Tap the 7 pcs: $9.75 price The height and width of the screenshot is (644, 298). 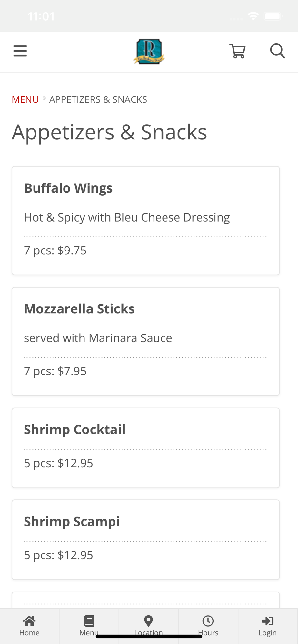[55, 251]
